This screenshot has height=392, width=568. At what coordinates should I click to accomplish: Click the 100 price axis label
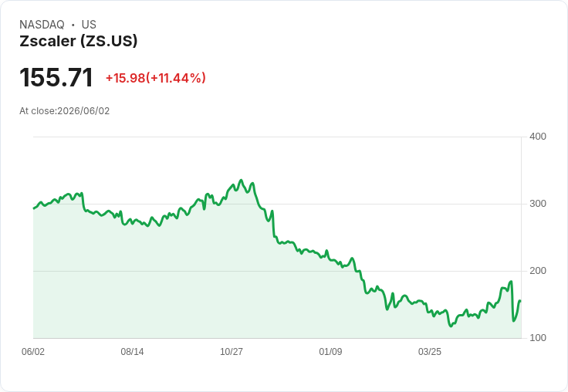(538, 338)
